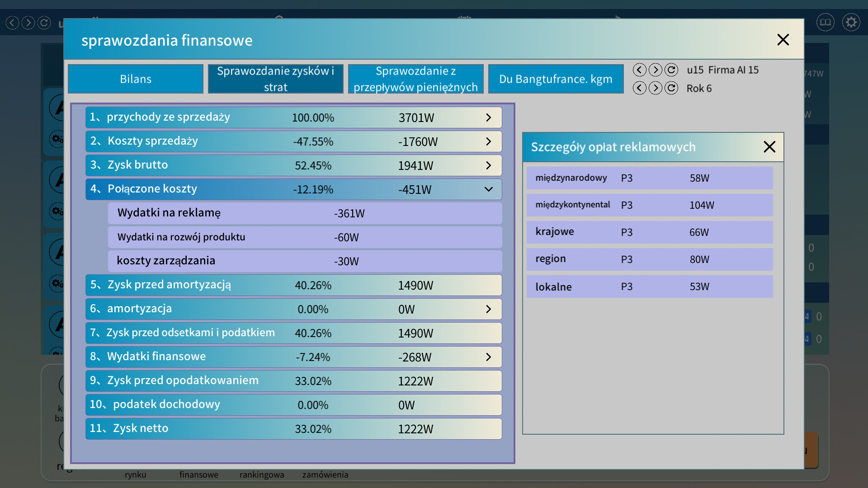Open the manual book icon in top bar

[x=825, y=22]
